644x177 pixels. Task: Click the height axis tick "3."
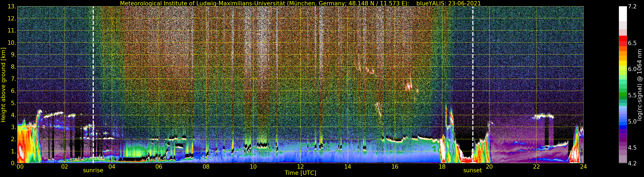[14, 127]
